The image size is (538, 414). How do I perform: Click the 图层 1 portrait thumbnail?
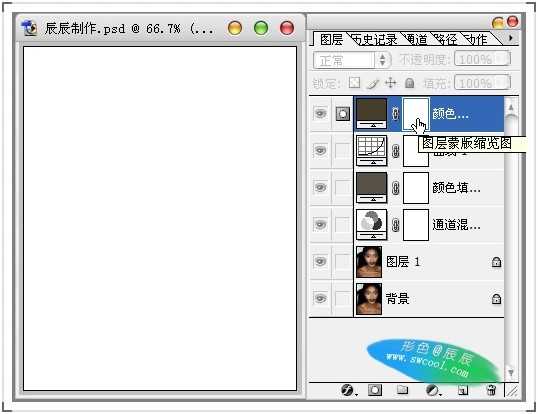369,262
